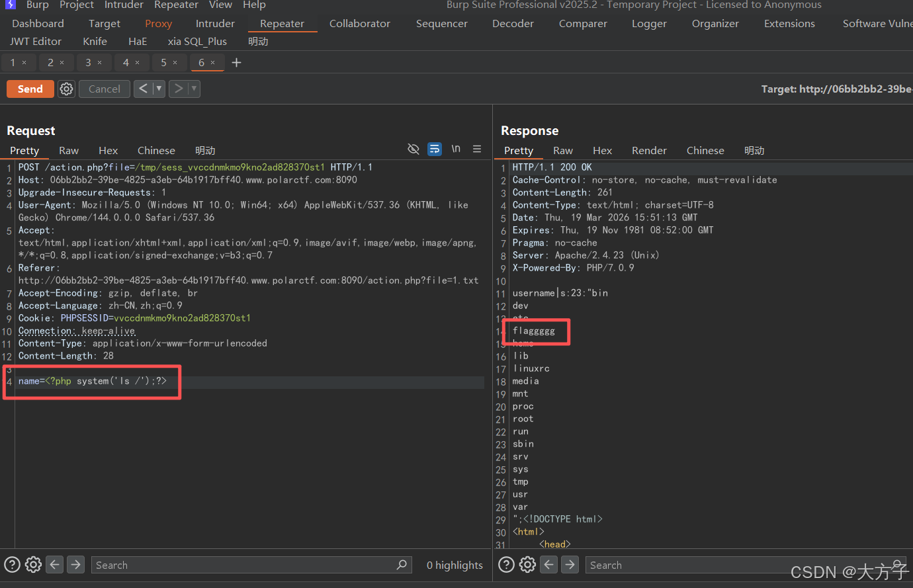Image resolution: width=913 pixels, height=588 pixels.
Task: Show response in Chinese view
Action: pos(705,151)
